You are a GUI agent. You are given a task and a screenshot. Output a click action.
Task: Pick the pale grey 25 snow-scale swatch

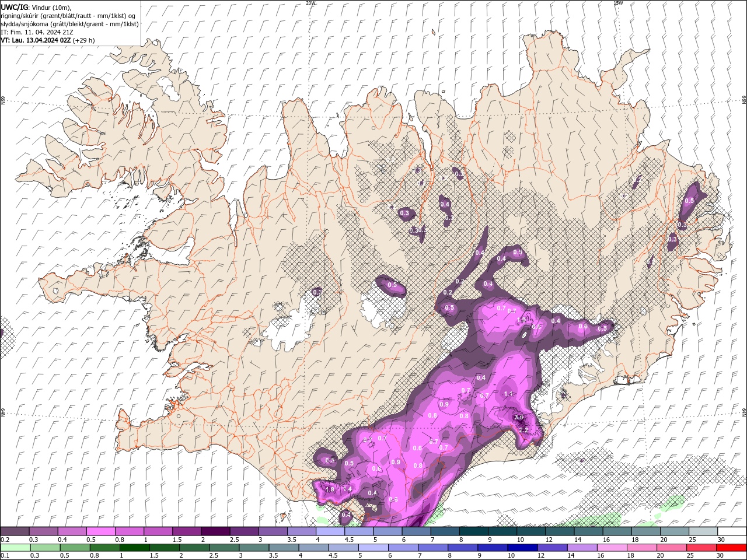tap(703, 531)
